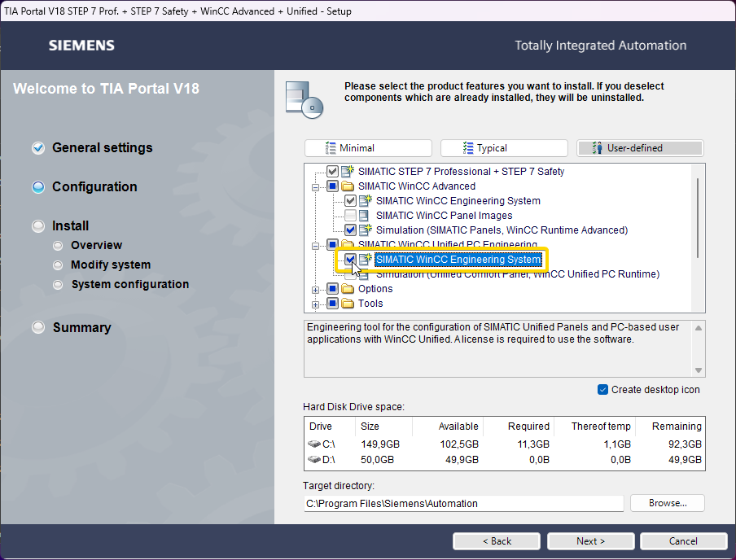Viewport: 736px width, 560px height.
Task: Toggle the Tools folder checkbox
Action: (332, 304)
